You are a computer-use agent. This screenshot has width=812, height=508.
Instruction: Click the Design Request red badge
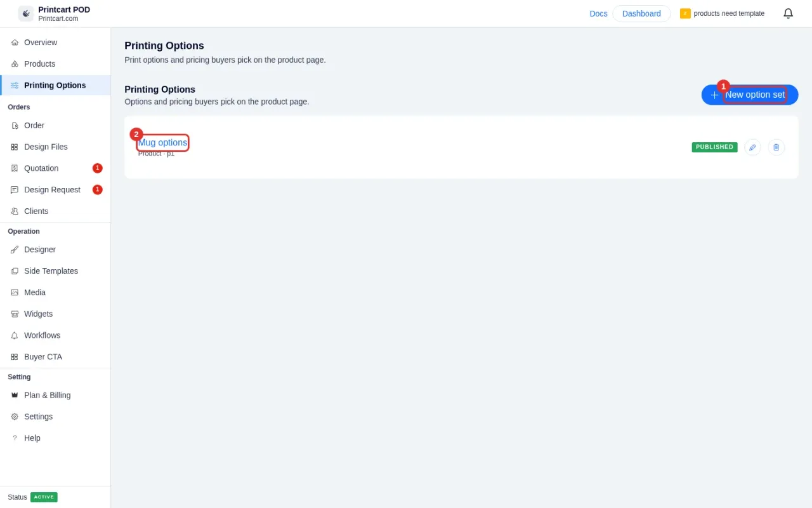point(98,190)
